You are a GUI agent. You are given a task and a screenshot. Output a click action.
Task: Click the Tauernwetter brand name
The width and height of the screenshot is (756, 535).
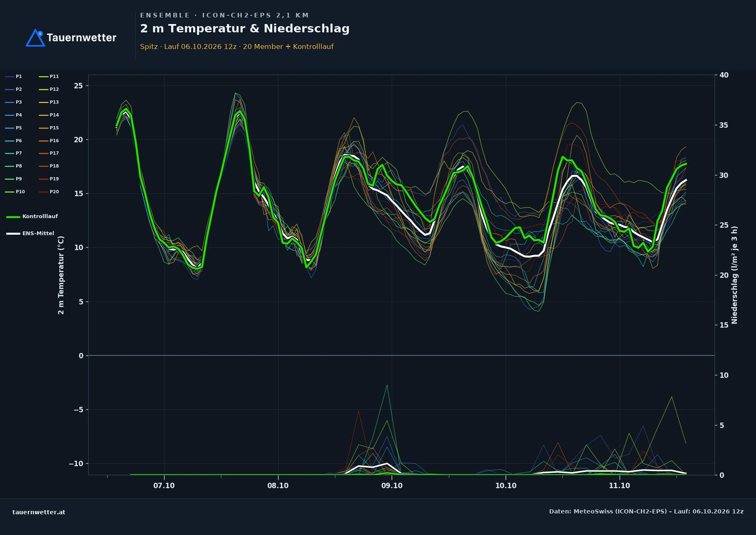pyautogui.click(x=82, y=38)
